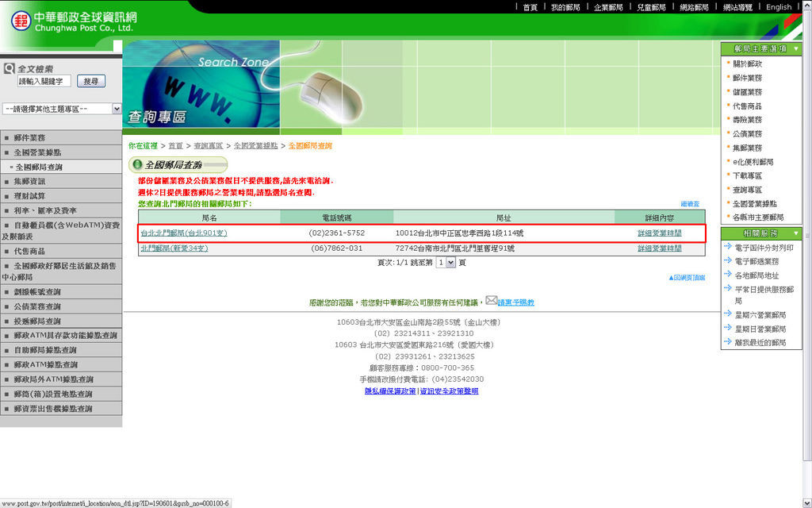Open 企業郵局 in the top navigation
The image size is (812, 508).
coord(608,7)
